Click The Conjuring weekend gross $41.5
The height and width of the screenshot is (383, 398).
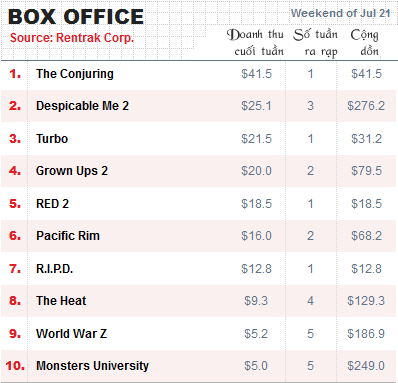pyautogui.click(x=257, y=74)
